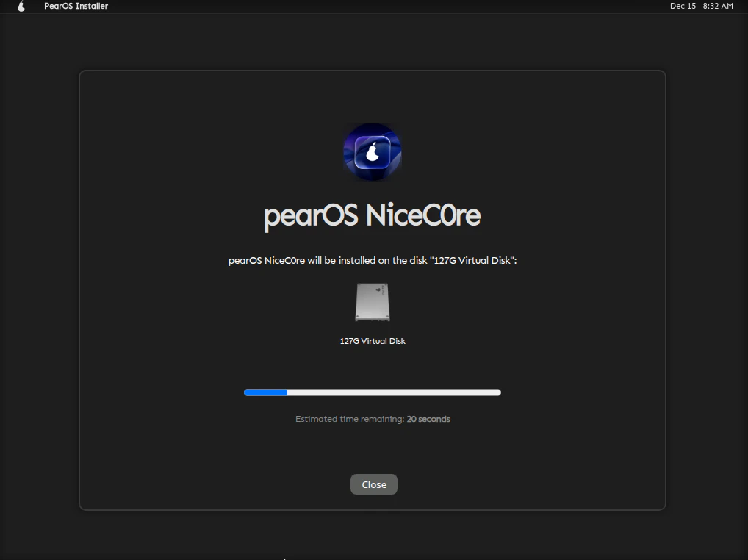Select the 127G Virtual Disk drive icon
Image resolution: width=748 pixels, height=560 pixels.
pyautogui.click(x=373, y=302)
